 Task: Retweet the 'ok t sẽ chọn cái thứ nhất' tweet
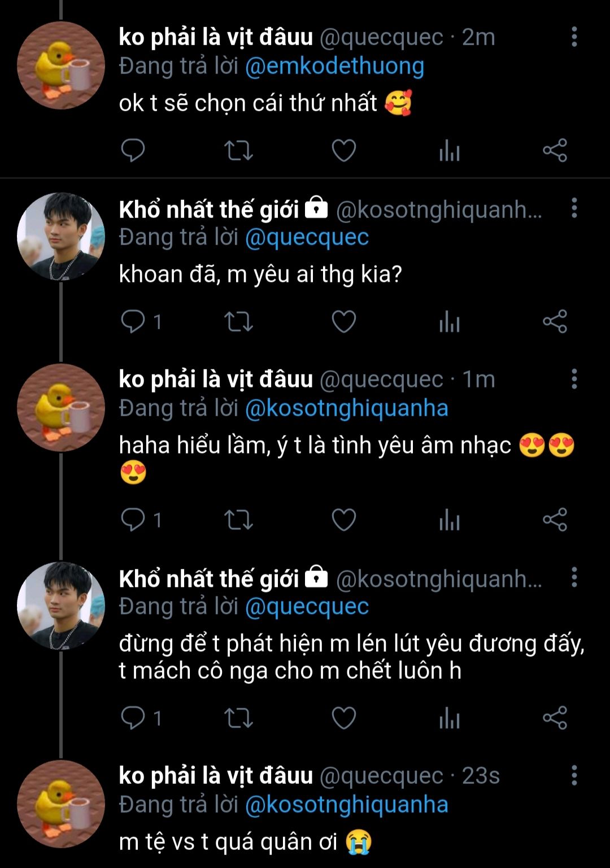tap(238, 150)
